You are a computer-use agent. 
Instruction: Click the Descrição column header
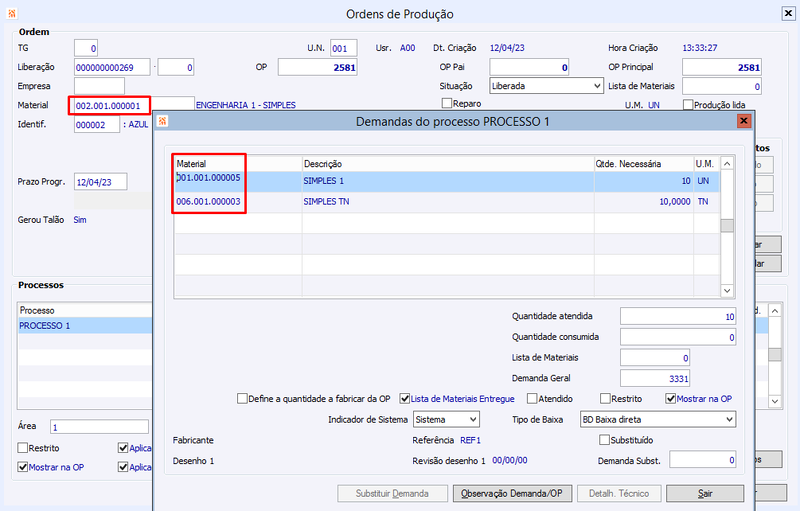tap(448, 164)
